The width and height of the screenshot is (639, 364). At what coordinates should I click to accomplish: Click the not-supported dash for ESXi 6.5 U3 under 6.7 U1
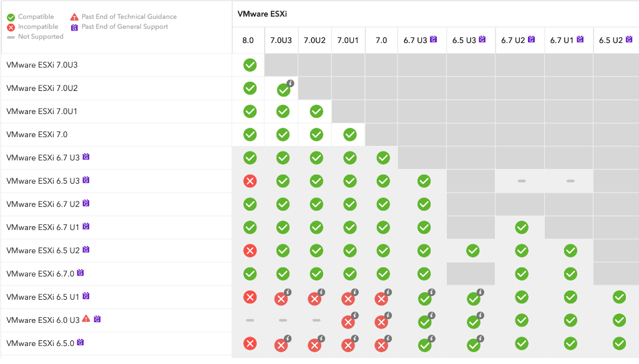tap(570, 181)
